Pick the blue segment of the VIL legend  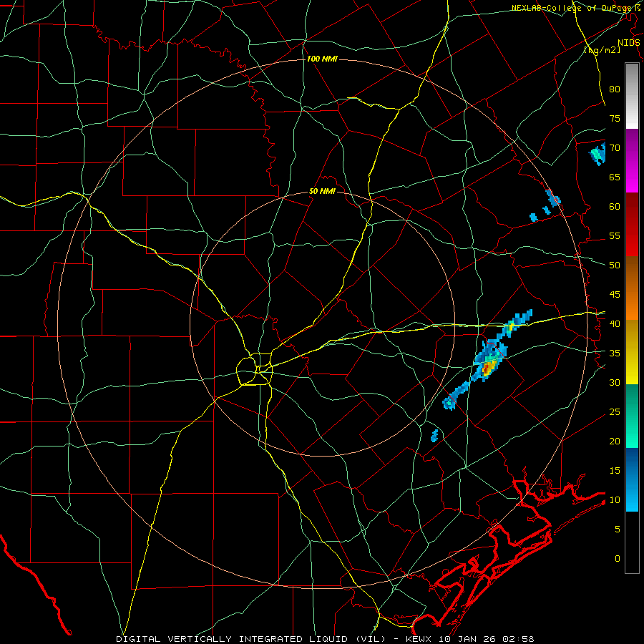tap(632, 479)
